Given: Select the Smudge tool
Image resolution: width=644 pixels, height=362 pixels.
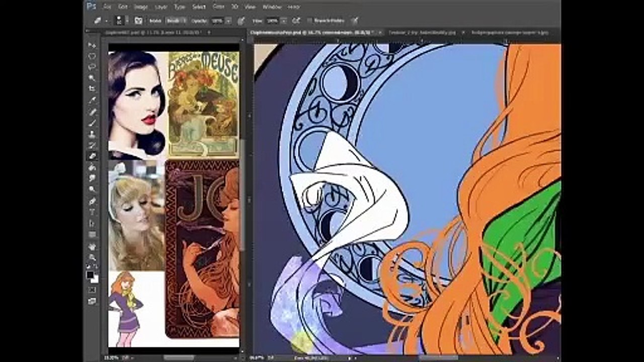Looking at the screenshot, I should click(x=92, y=178).
